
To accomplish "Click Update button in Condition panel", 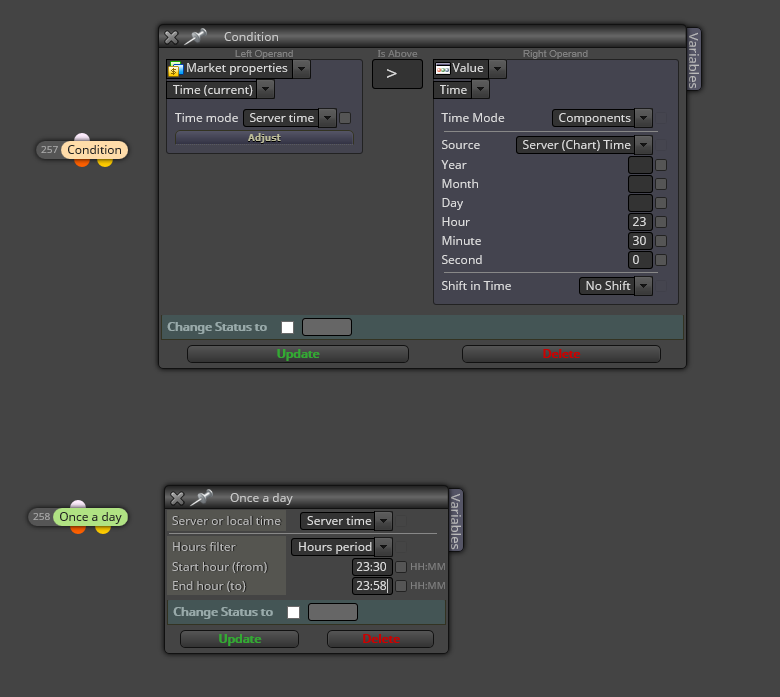I will pos(297,354).
